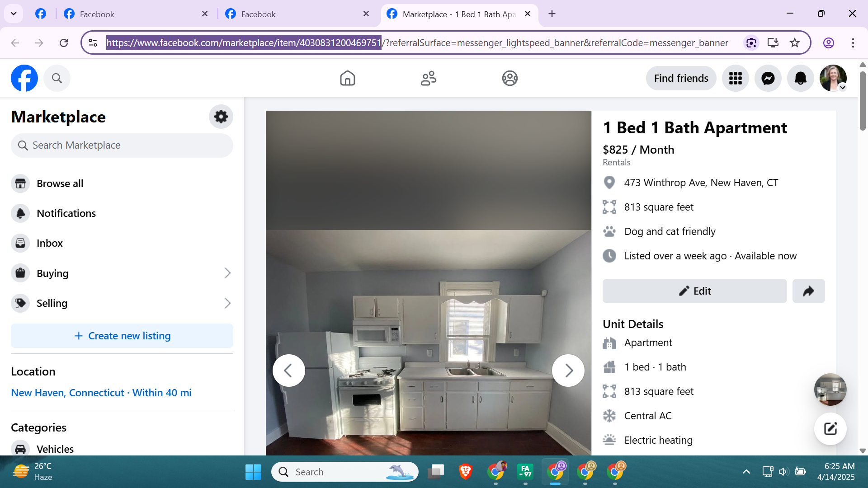Screen dimensions: 868x488
Task: Click the Search Marketplace field
Action: coord(122,145)
